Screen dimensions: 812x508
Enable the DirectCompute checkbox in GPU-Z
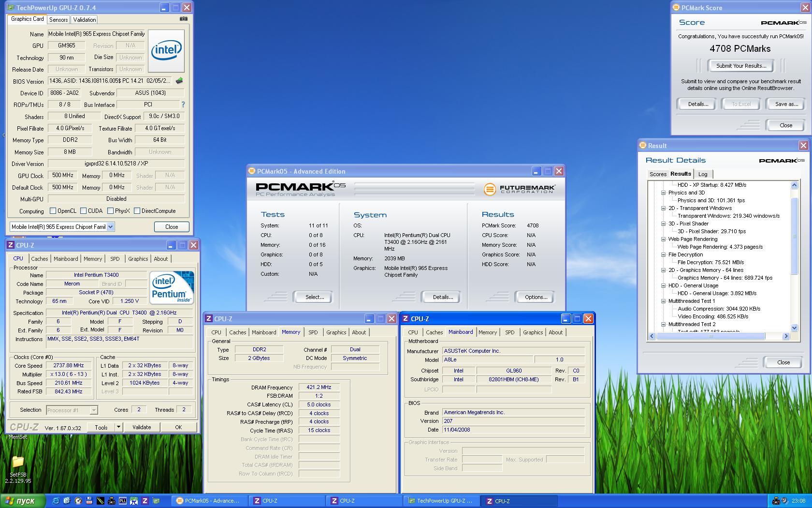click(x=137, y=211)
